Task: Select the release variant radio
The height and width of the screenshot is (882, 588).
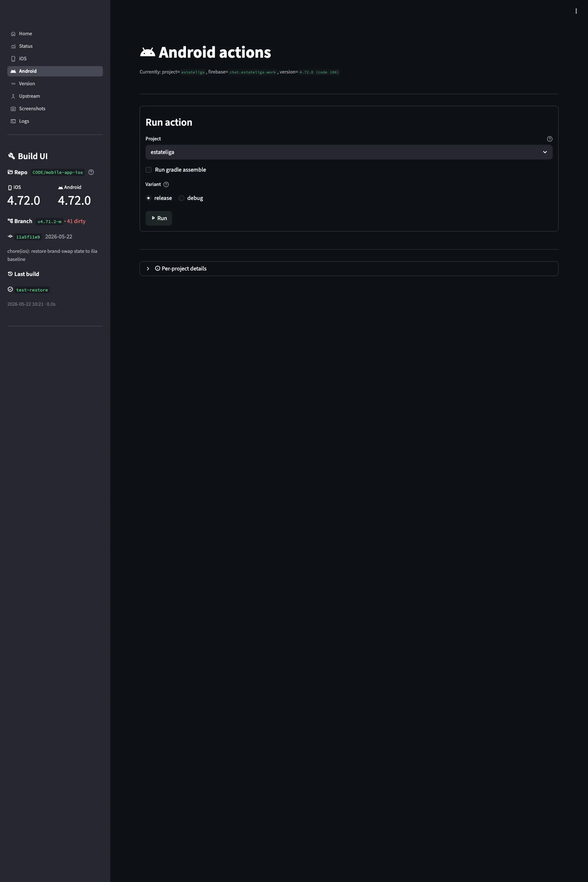Action: [148, 198]
